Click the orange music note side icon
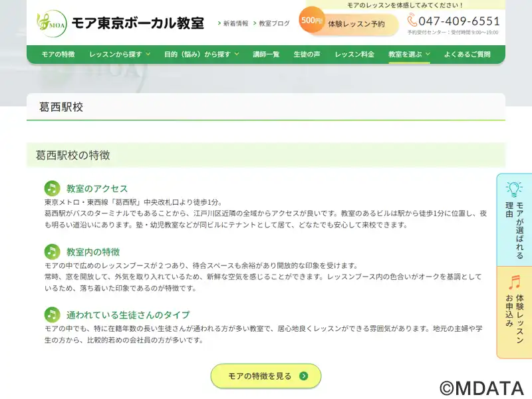Viewport: 532px width, 399px height. point(514,282)
